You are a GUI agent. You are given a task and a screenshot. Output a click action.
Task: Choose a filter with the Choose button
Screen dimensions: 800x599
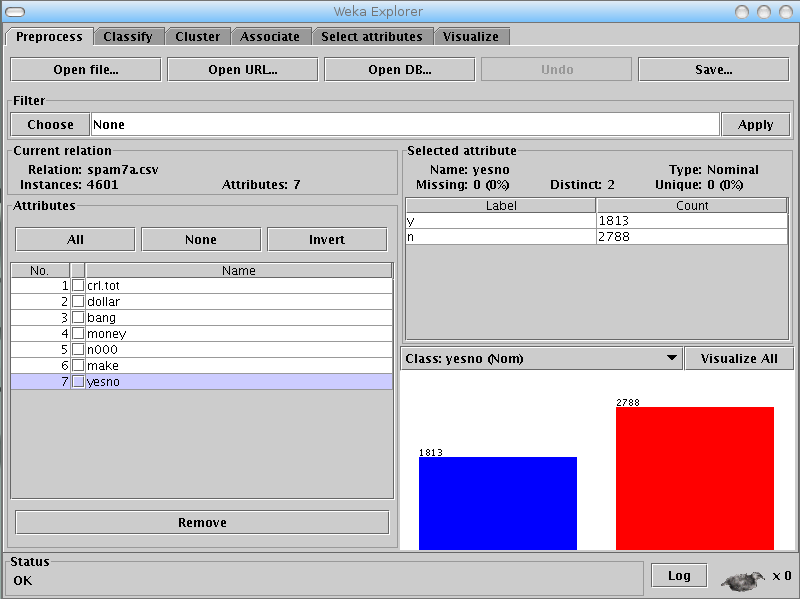tap(49, 124)
